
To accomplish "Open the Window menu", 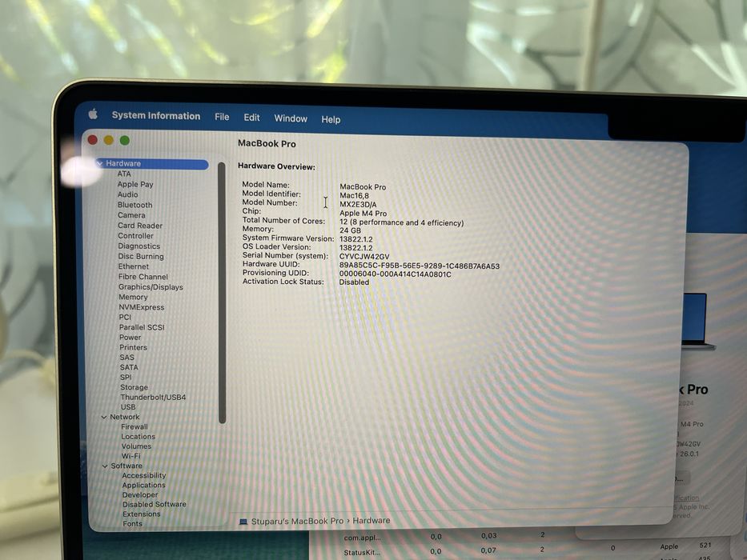I will 291,118.
